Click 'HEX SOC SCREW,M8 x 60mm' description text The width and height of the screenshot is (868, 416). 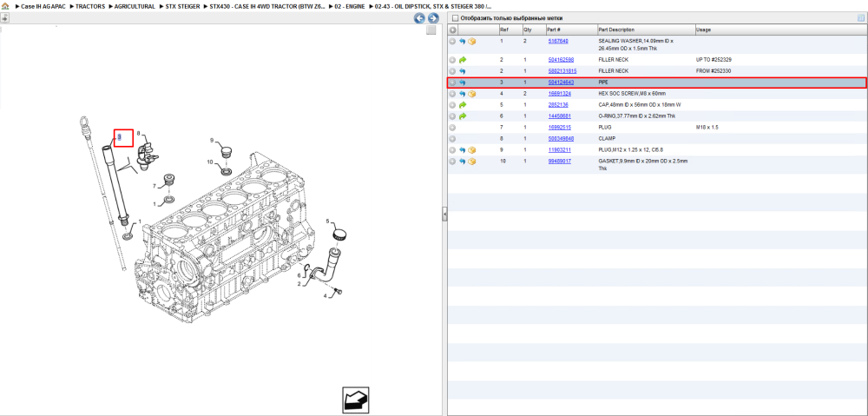632,94
